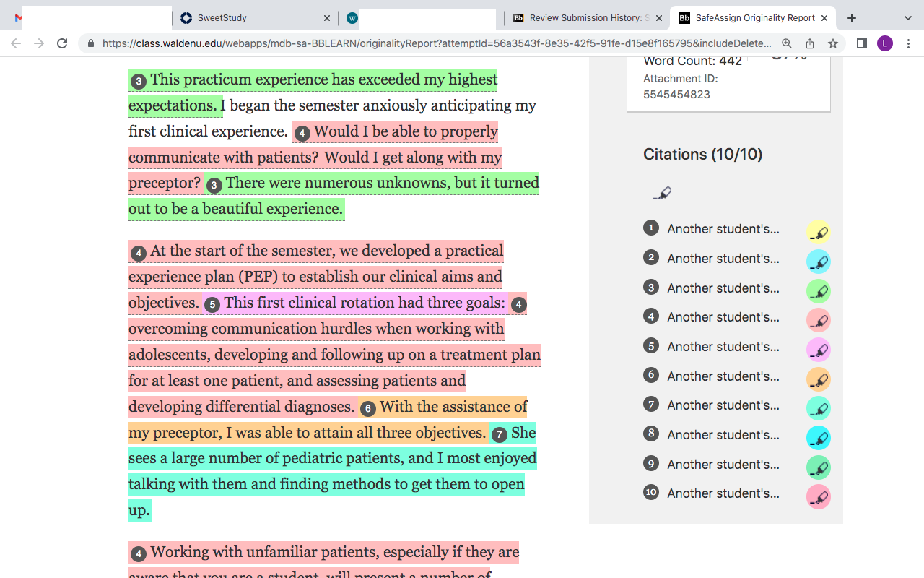This screenshot has height=578, width=924.
Task: Open citation 9 Another student's paper
Action: point(723,465)
